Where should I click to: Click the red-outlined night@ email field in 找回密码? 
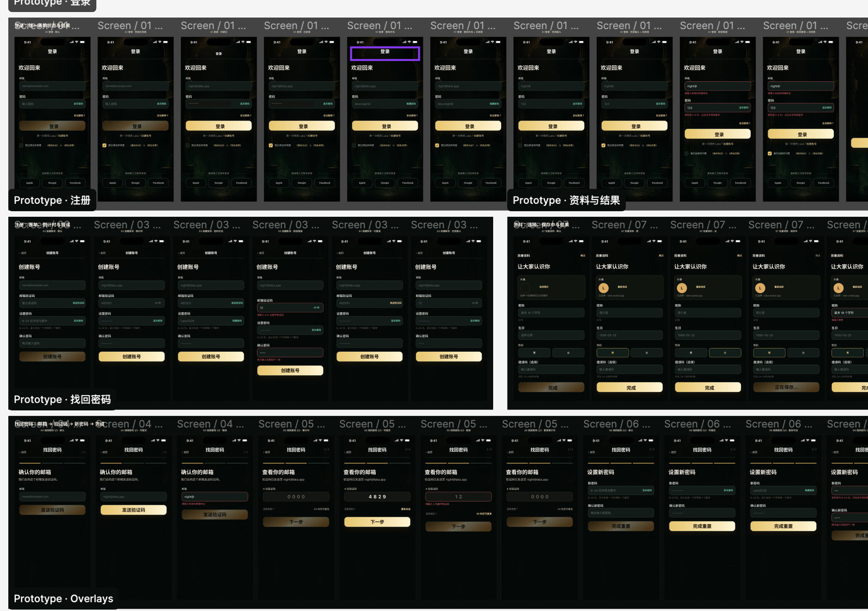(215, 497)
